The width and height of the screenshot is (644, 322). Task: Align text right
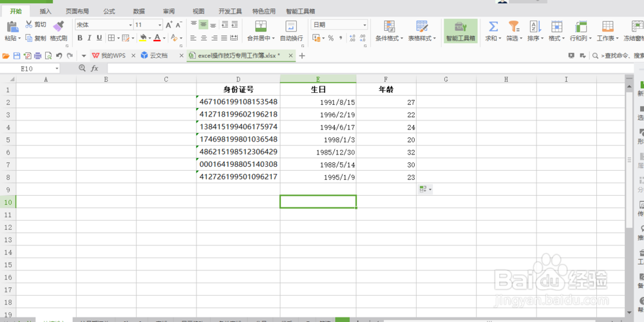[214, 38]
